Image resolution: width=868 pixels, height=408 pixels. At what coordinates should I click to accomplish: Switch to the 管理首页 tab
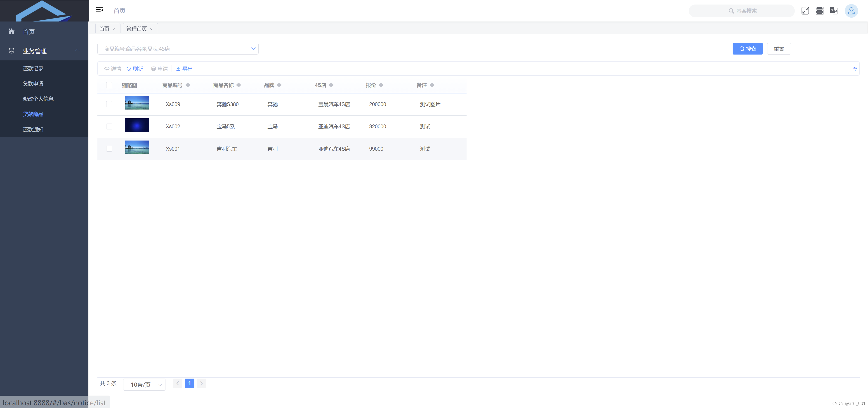click(x=137, y=29)
